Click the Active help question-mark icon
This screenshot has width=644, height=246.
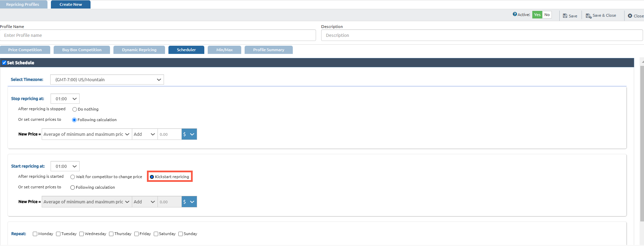pos(515,14)
